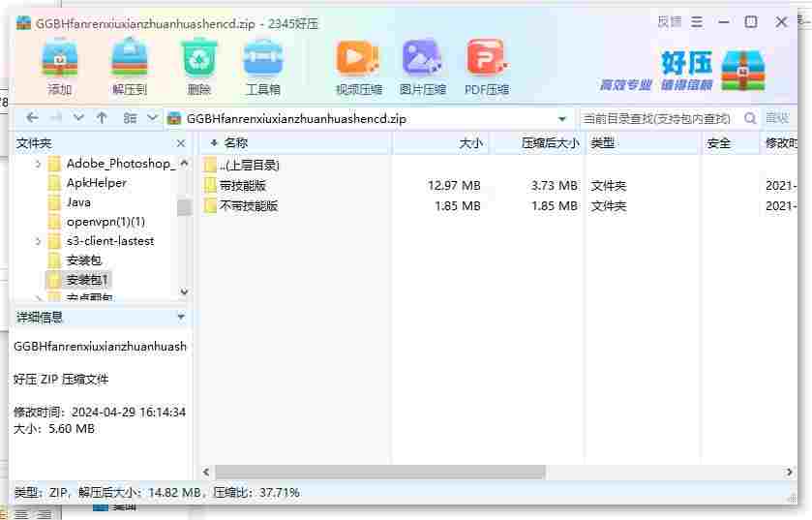Click the 添加 (Add) toolbar icon
Screen dimensions: 812x520
(60, 68)
